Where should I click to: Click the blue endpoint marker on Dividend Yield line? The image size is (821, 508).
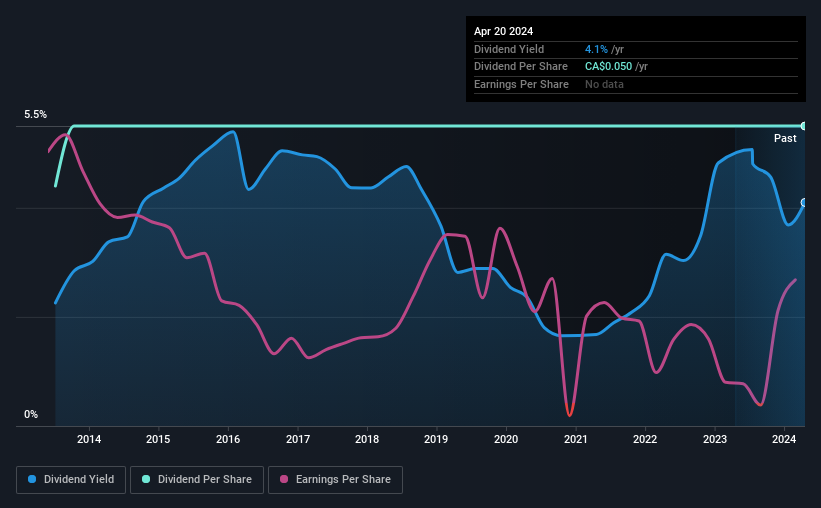click(804, 203)
